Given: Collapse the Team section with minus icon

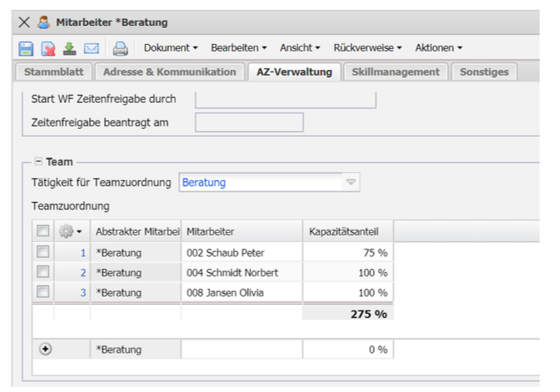Looking at the screenshot, I should (x=37, y=161).
